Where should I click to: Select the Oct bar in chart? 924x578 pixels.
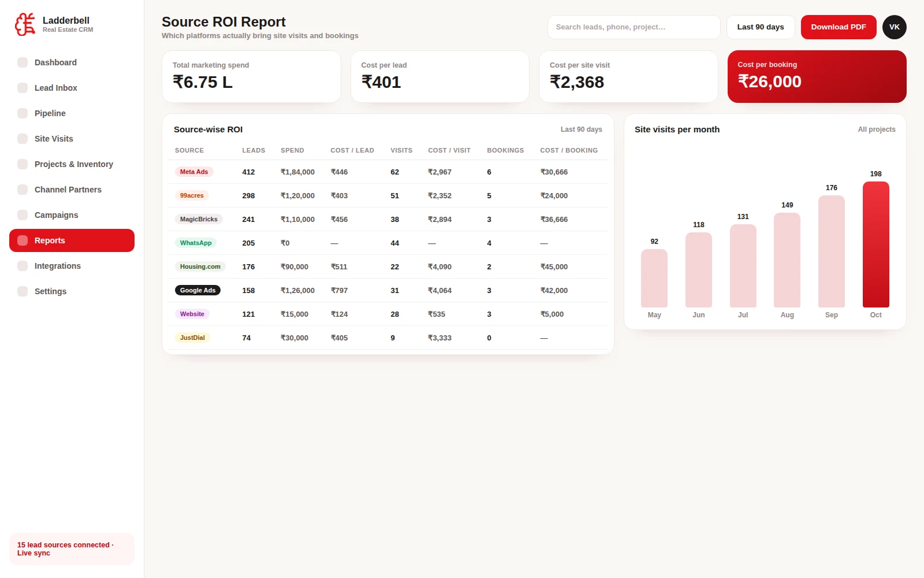coord(875,244)
